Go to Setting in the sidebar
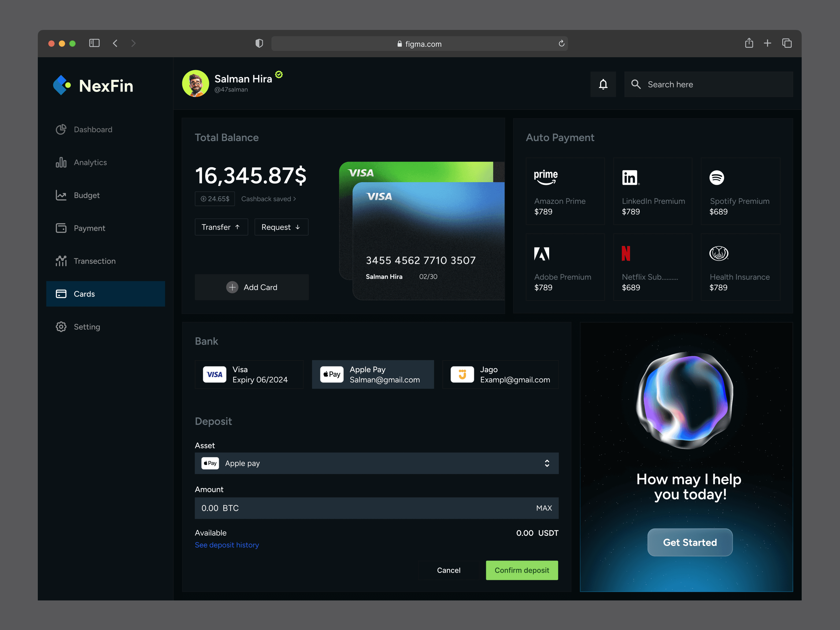 (87, 327)
